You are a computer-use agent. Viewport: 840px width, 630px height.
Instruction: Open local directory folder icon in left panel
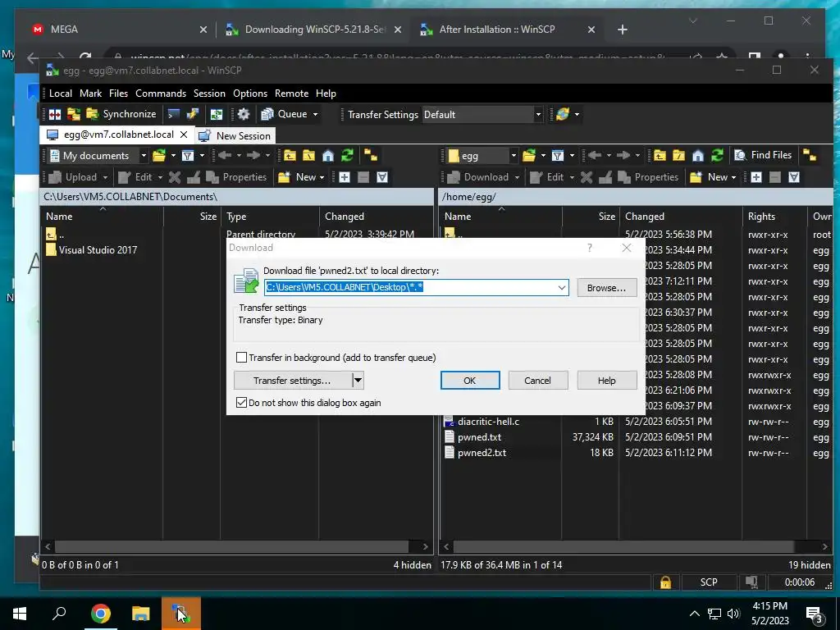159,156
